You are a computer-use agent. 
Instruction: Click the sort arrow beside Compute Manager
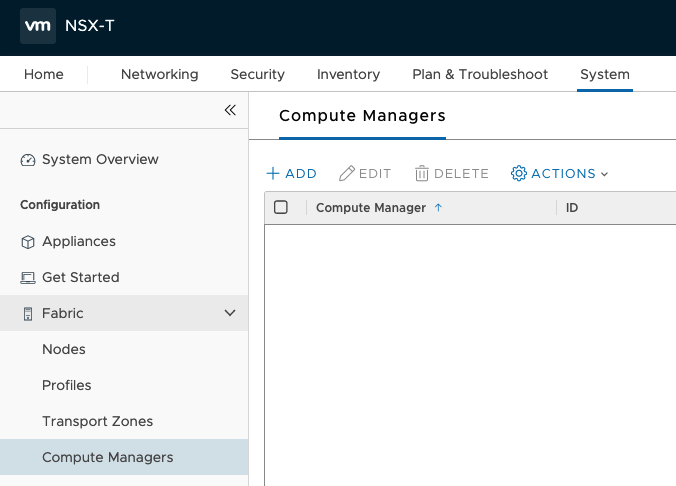(438, 208)
